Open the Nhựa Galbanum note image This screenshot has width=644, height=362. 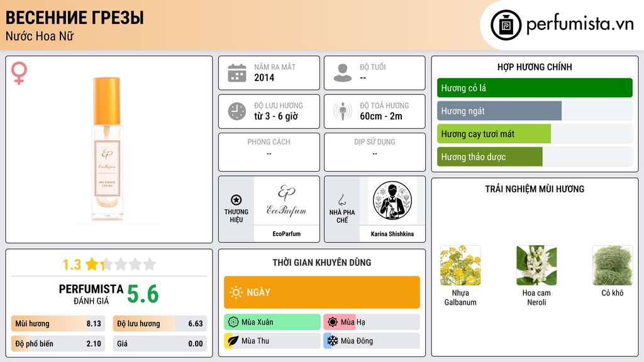(460, 266)
